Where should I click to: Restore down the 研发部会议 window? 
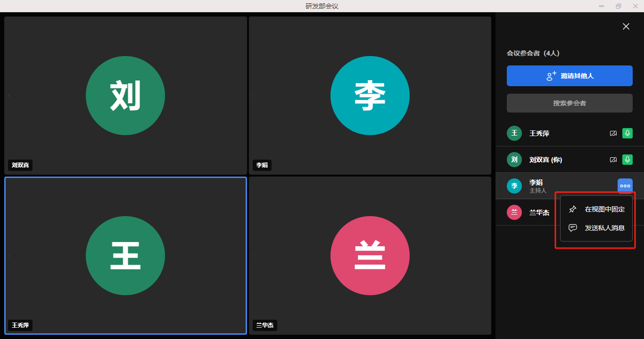tap(618, 6)
